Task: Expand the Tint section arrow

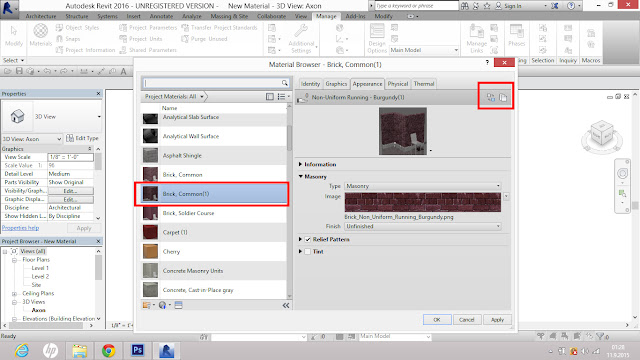Action: click(300, 251)
